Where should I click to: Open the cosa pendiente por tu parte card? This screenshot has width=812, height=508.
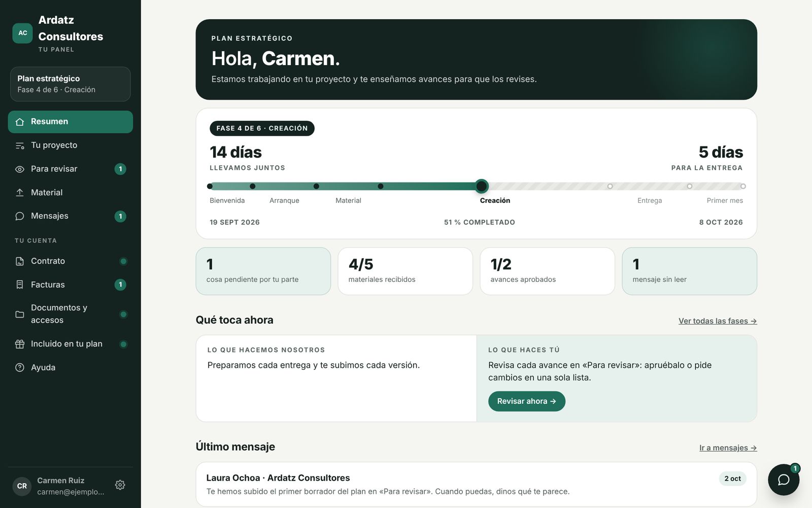tap(263, 271)
